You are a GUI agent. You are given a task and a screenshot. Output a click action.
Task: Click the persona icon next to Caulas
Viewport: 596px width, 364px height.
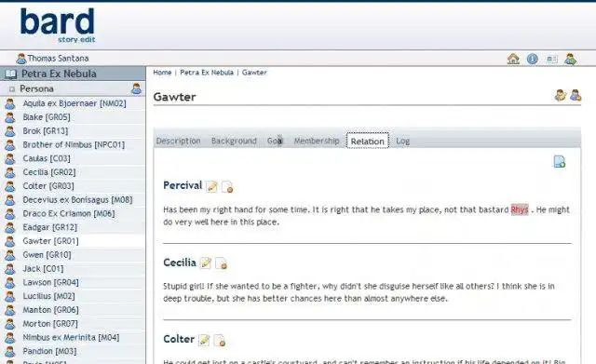(10, 159)
